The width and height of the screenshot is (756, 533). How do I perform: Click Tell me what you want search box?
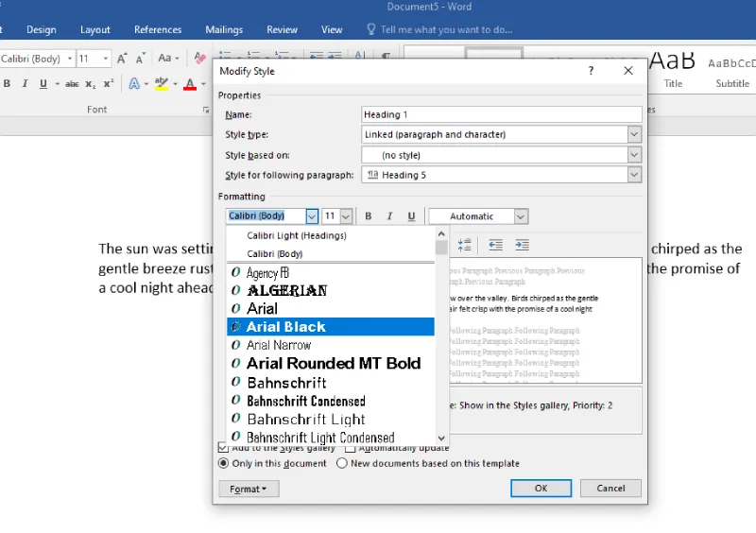coord(446,29)
